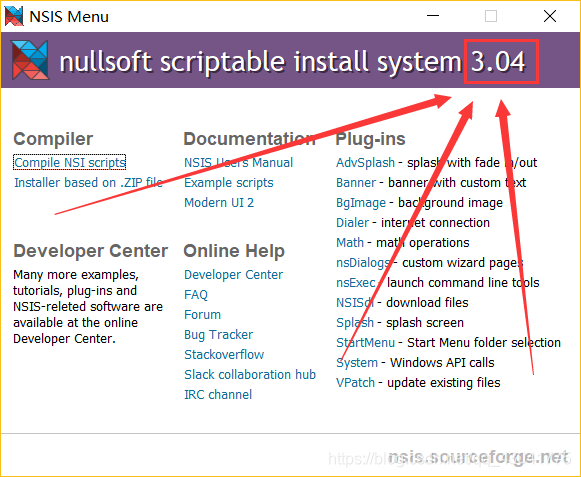The height and width of the screenshot is (477, 581).
Task: Open the VPatch plug-in link
Action: tap(355, 382)
